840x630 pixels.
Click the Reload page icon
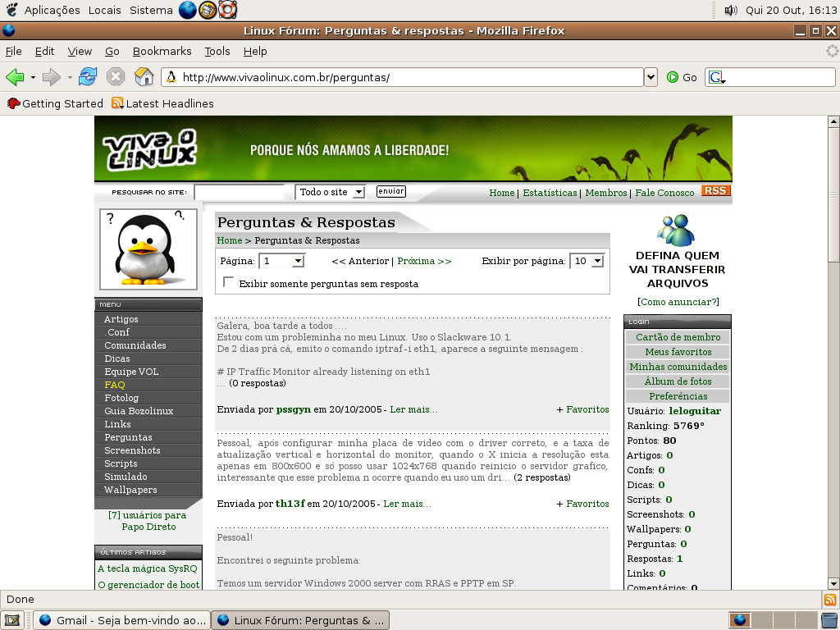click(x=87, y=76)
